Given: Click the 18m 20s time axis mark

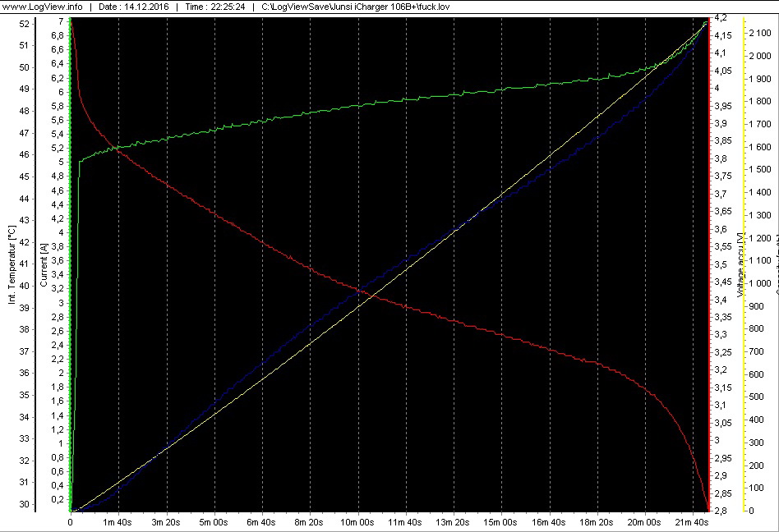Looking at the screenshot, I should [595, 522].
